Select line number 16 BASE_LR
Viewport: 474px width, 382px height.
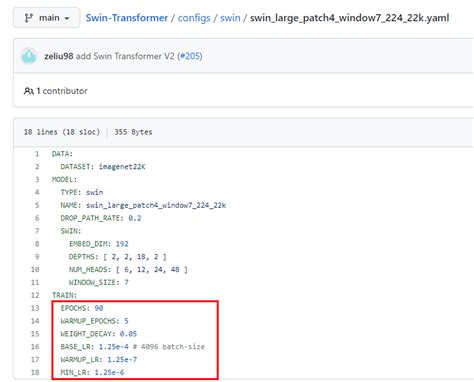[x=35, y=347]
